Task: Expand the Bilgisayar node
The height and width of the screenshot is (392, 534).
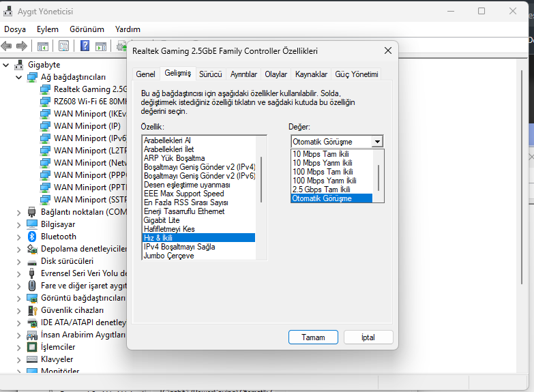Action: pyautogui.click(x=18, y=225)
